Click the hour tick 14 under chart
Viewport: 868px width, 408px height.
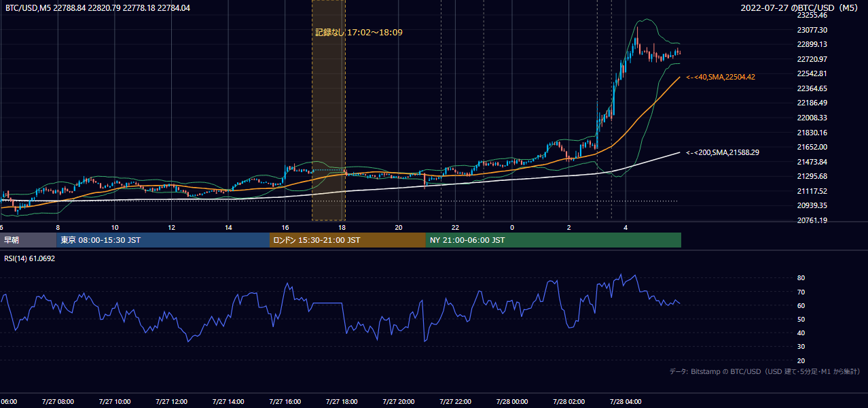[228, 227]
